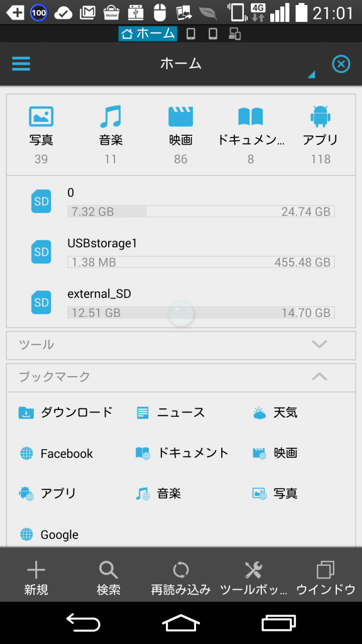
Task: Open the USBstorage1 storage entry
Action: pyautogui.click(x=180, y=252)
